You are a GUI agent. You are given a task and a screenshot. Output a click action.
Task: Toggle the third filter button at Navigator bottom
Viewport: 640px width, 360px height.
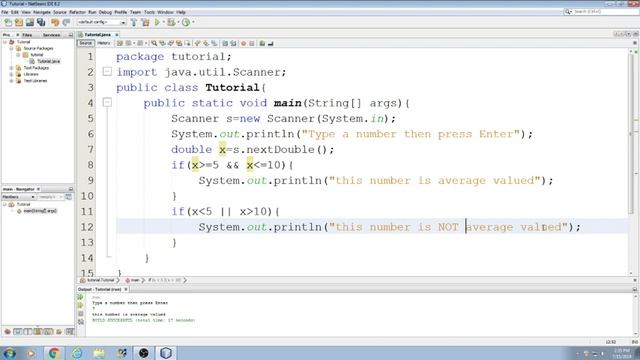(28, 331)
